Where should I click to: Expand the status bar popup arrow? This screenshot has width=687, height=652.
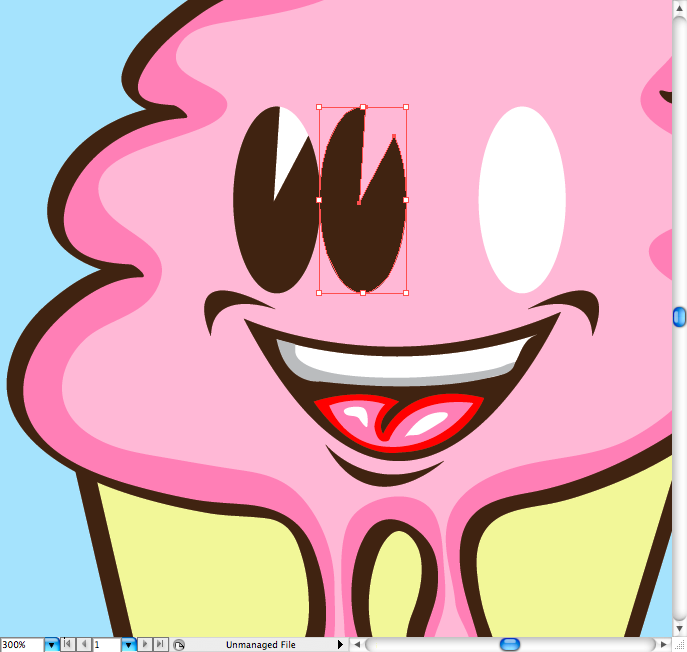coord(340,645)
